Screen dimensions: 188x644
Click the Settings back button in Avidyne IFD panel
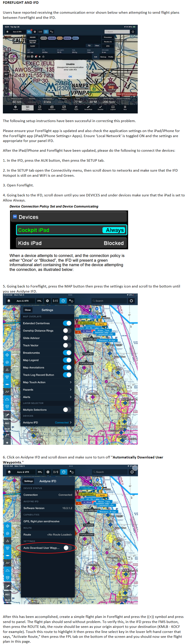click(29, 481)
